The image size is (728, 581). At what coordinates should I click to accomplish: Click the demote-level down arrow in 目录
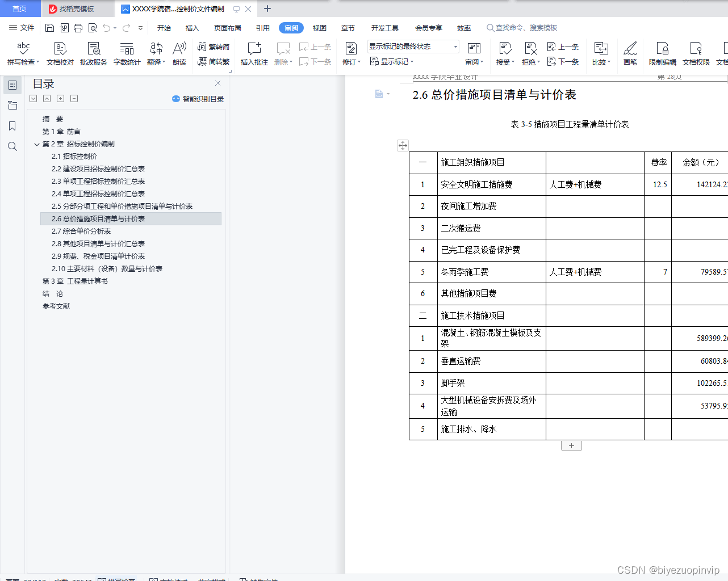pyautogui.click(x=34, y=99)
